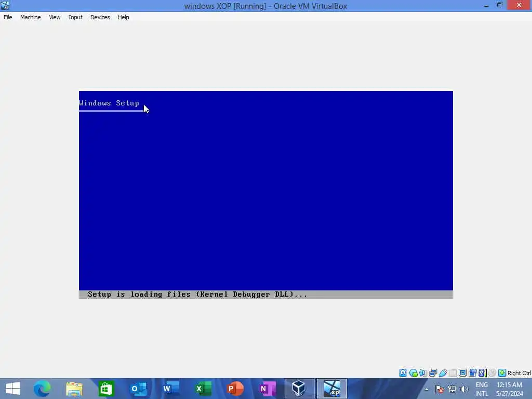
Task: Click the USB devices status icon
Action: click(x=443, y=373)
